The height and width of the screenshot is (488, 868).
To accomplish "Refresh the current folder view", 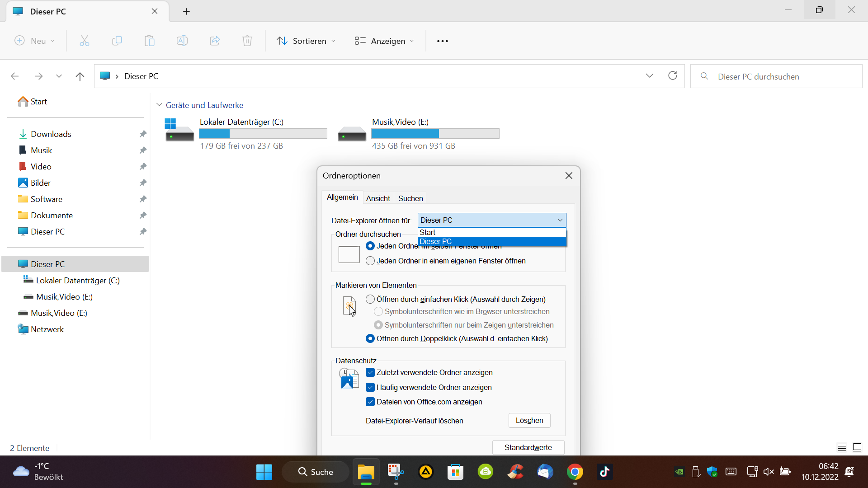I will [x=673, y=76].
